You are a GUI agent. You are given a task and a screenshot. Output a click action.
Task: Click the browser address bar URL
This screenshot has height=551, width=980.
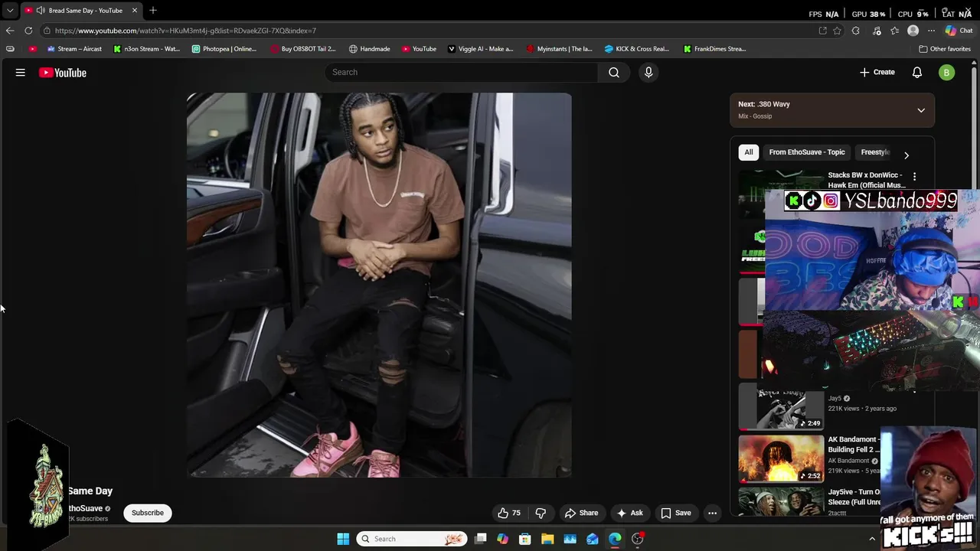click(x=185, y=31)
